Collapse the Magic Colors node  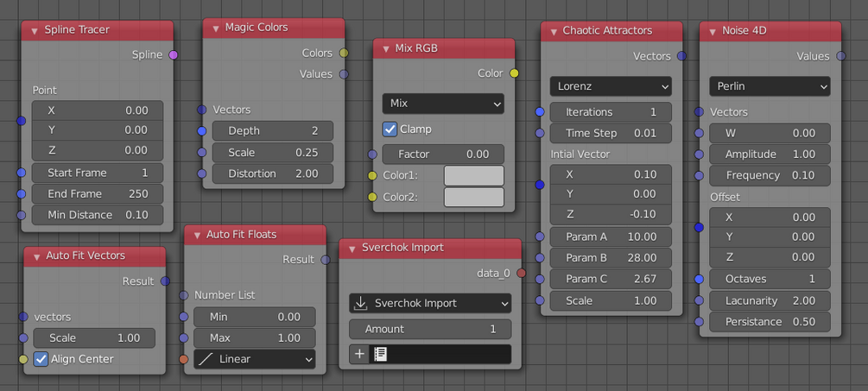215,28
